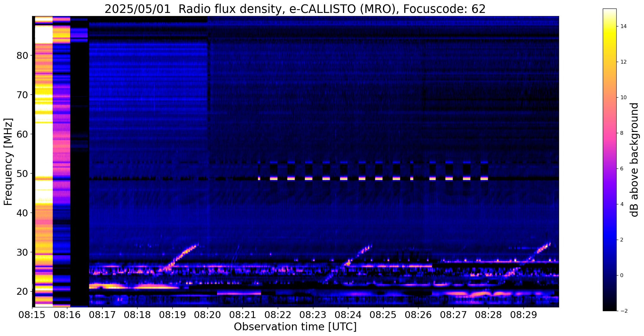Viewport: 644px width, 336px height.
Task: Click the 08:26 time tick label
Action: 418,315
